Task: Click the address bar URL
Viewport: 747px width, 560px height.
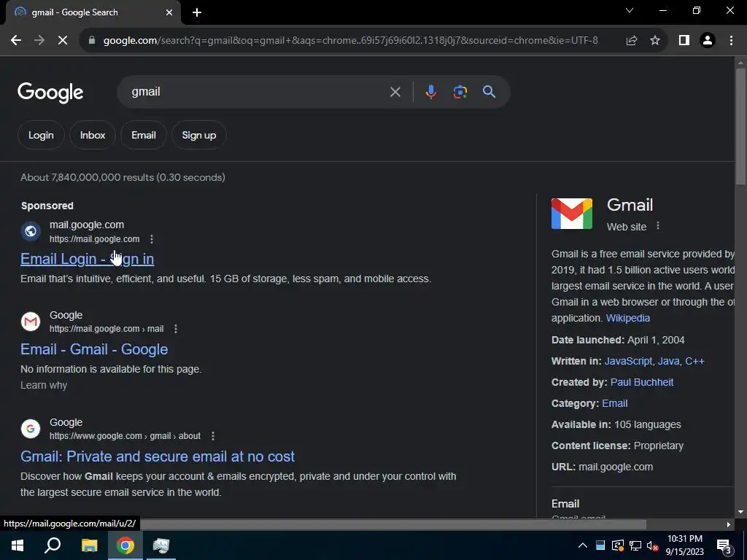Action: coord(350,41)
